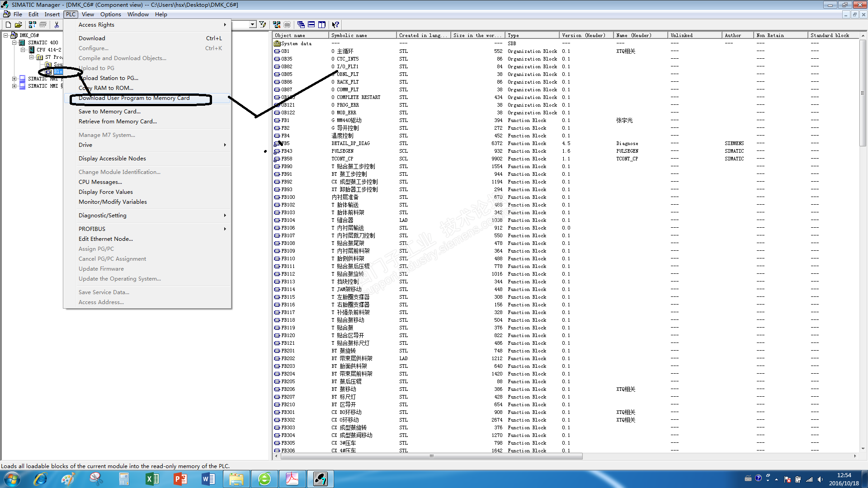Click the context Help arrow icon
The image size is (868, 488).
coord(335,25)
